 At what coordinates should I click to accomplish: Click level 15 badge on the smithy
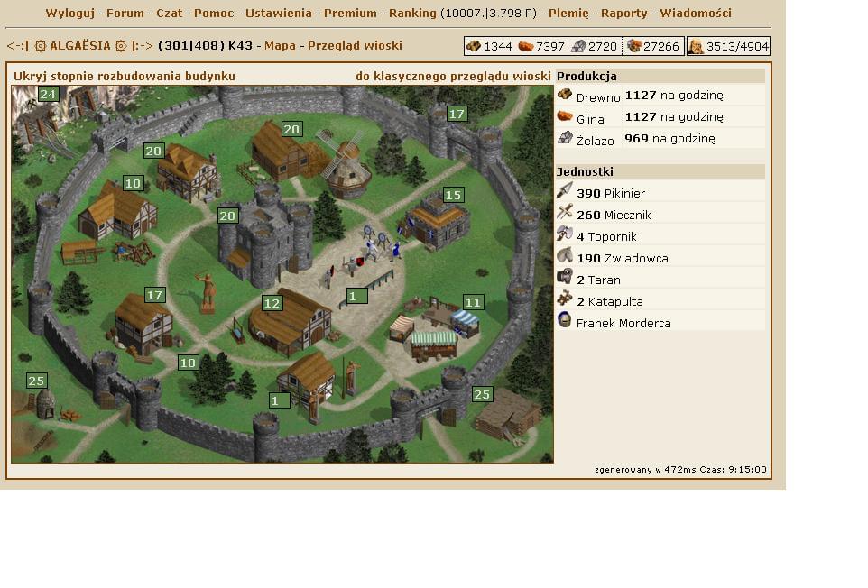coord(453,195)
